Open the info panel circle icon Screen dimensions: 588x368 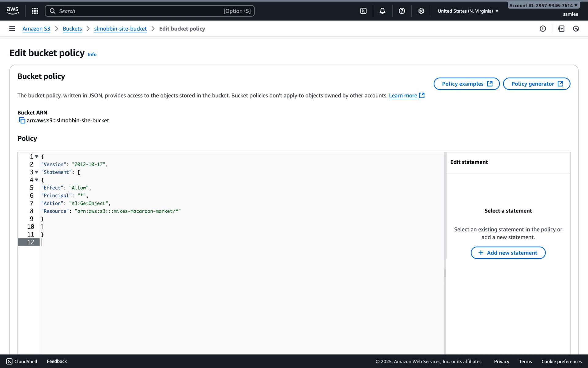pos(543,29)
